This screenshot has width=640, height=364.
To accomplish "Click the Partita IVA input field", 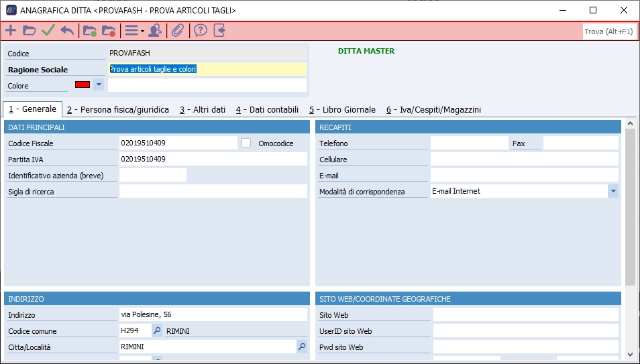I will click(213, 159).
